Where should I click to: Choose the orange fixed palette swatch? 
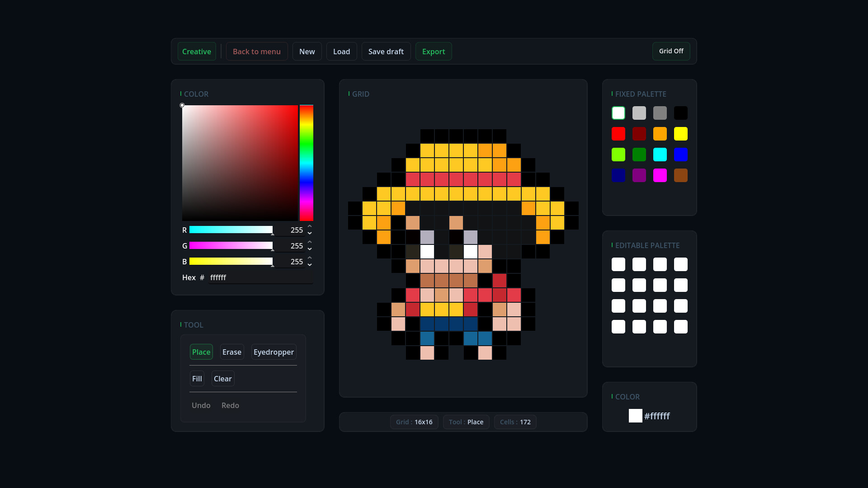(660, 134)
